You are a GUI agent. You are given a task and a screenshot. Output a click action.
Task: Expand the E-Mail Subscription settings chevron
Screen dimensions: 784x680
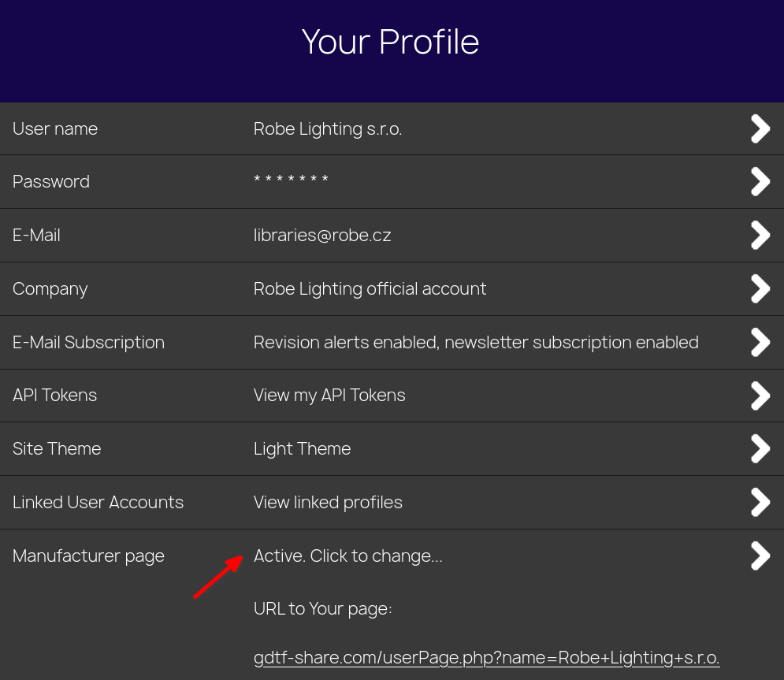(x=760, y=342)
